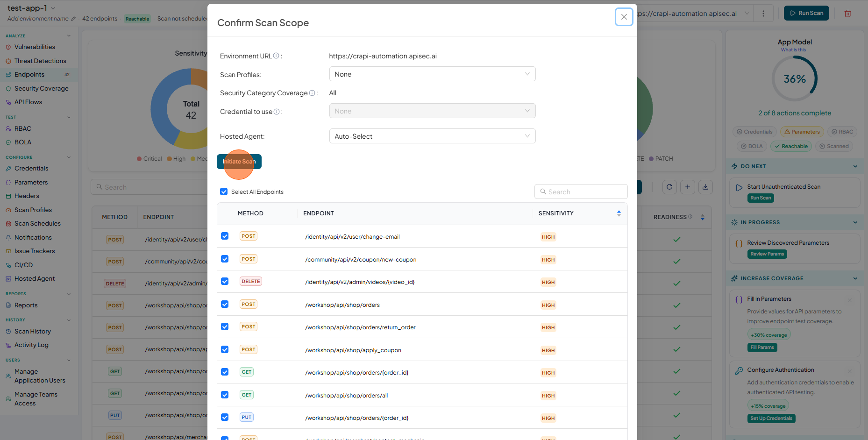Uncheck the /workshop/api/shop/orders/all endpoint
Image resolution: width=868 pixels, height=440 pixels.
[x=225, y=395]
